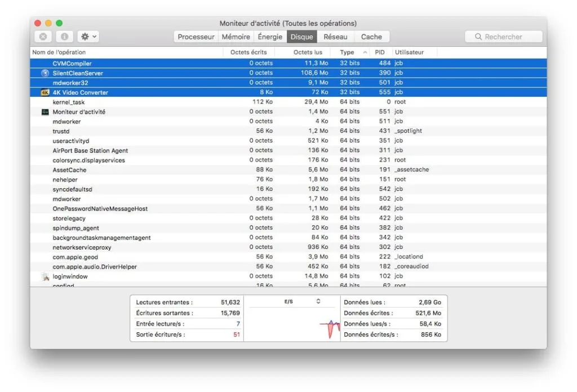Select the AssetCache process row
This screenshot has height=392, width=577.
[288, 170]
